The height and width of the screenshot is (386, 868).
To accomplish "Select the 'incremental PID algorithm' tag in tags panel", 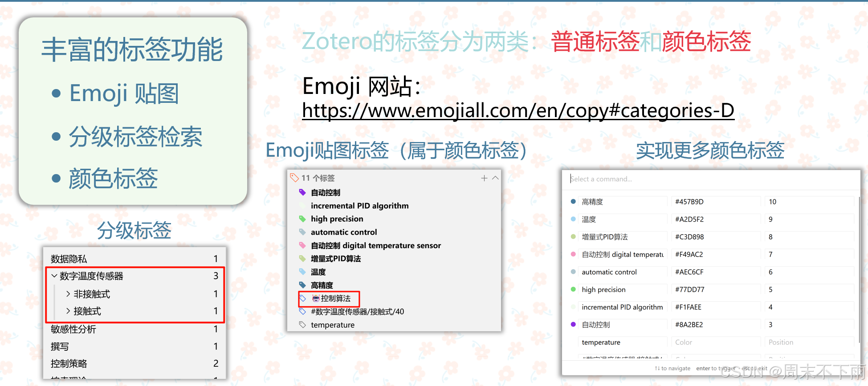I will (359, 206).
